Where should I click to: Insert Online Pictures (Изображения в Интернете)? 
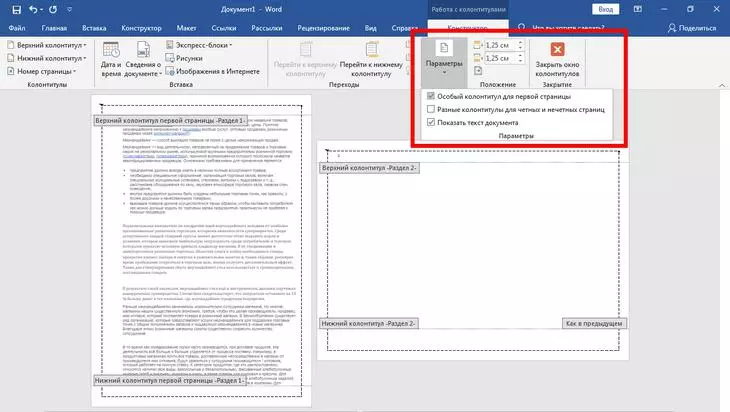coord(216,71)
